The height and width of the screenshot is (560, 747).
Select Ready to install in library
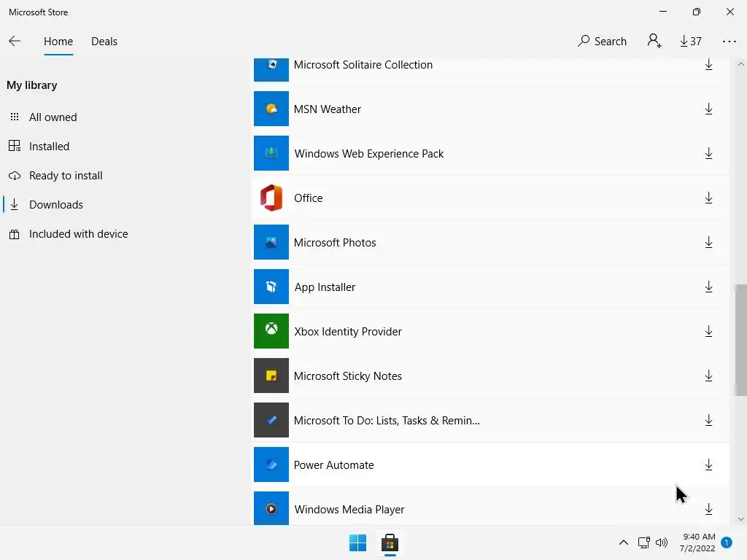click(66, 175)
